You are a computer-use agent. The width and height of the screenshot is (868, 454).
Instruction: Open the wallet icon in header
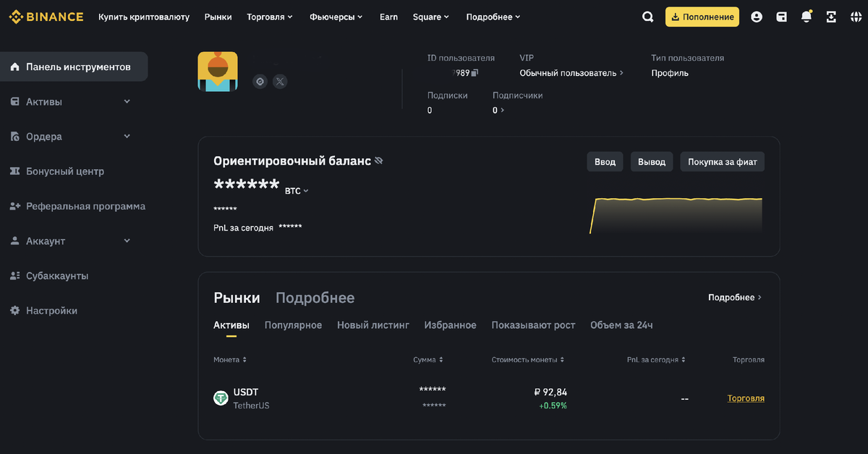782,17
